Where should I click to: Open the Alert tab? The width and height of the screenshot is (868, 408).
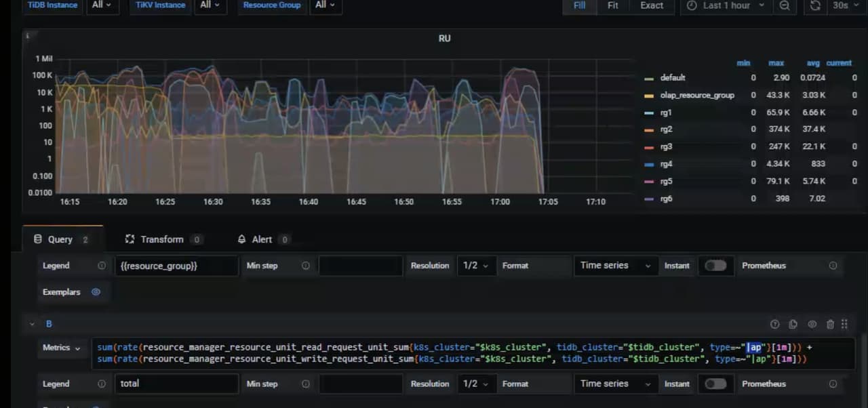pos(262,239)
